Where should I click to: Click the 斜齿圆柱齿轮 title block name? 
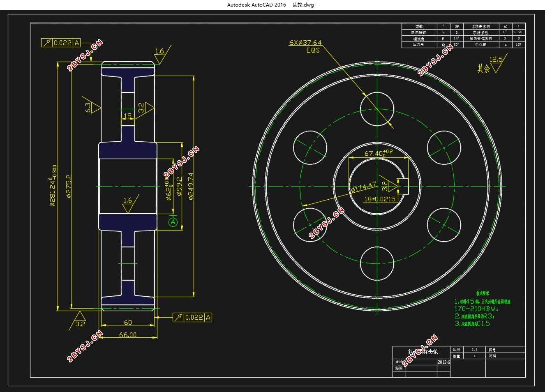click(x=423, y=352)
